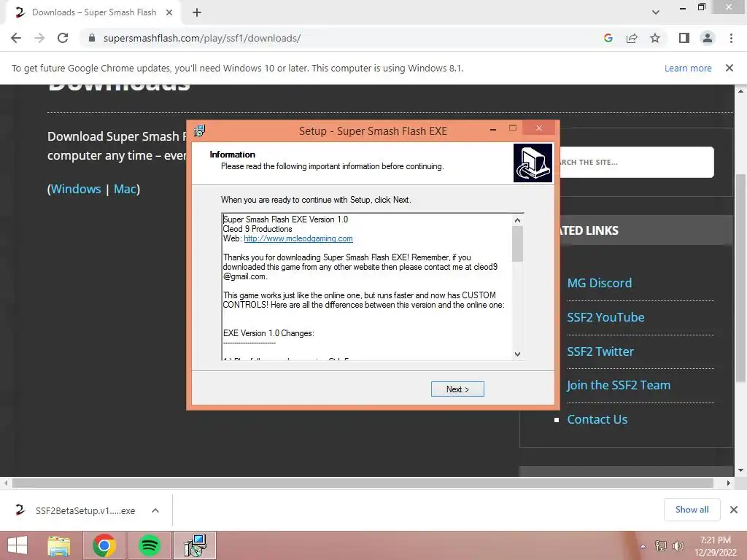The image size is (747, 560).
Task: Open File Explorer from taskbar
Action: (59, 545)
